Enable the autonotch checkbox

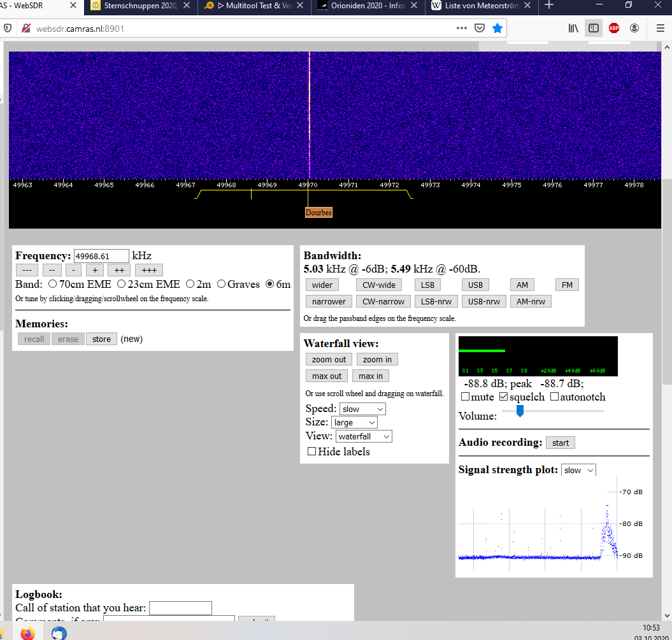(554, 397)
